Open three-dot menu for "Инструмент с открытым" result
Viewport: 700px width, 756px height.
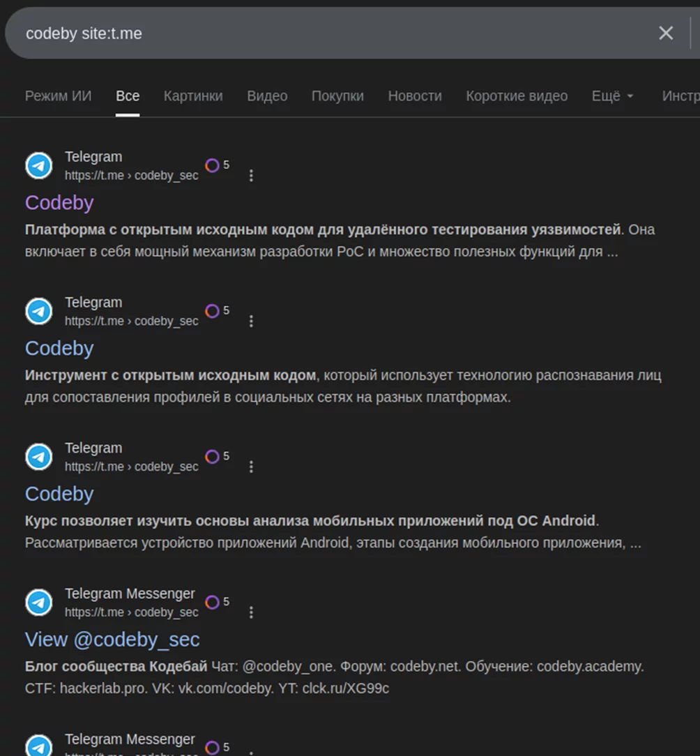252,322
